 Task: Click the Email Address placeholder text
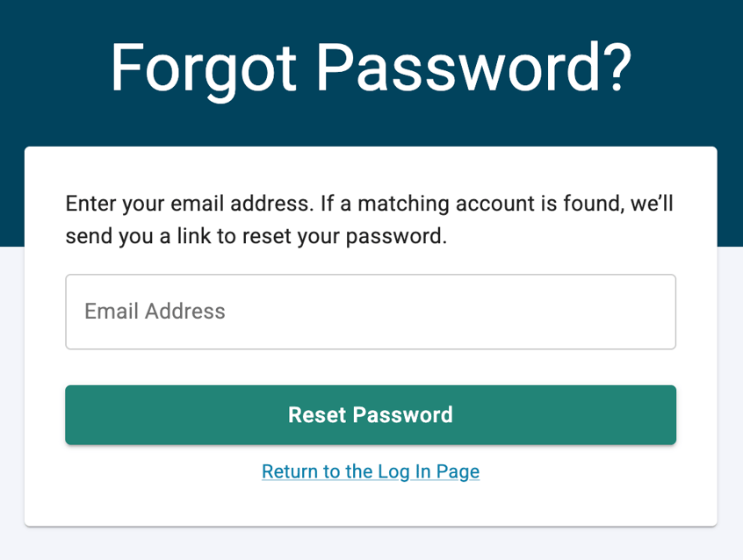(154, 312)
